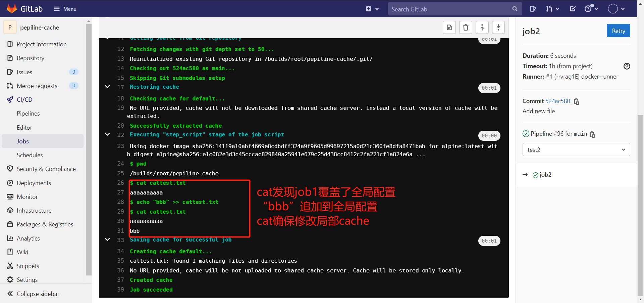Open commit 524ac580 link

coord(557,101)
